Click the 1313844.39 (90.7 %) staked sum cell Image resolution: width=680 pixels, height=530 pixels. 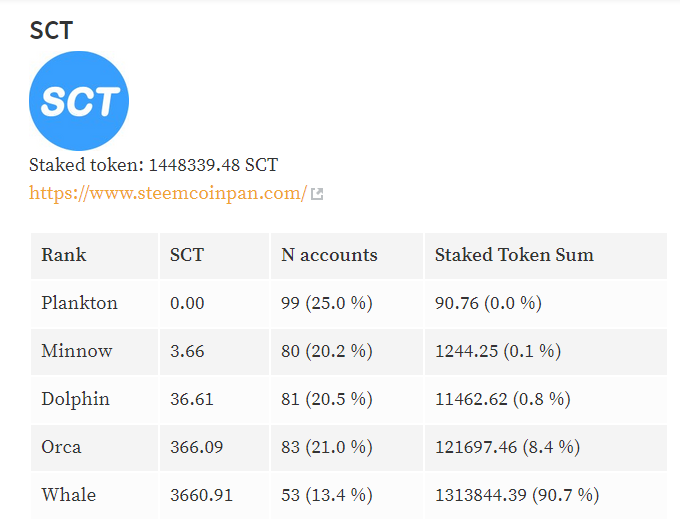point(546,495)
